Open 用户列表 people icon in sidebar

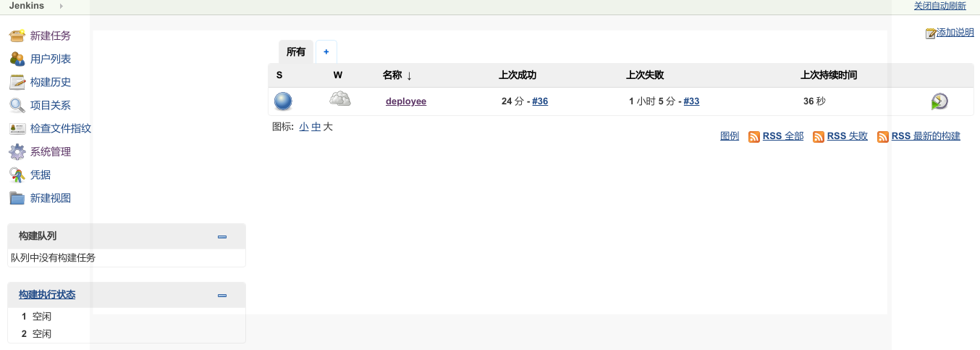(17, 59)
